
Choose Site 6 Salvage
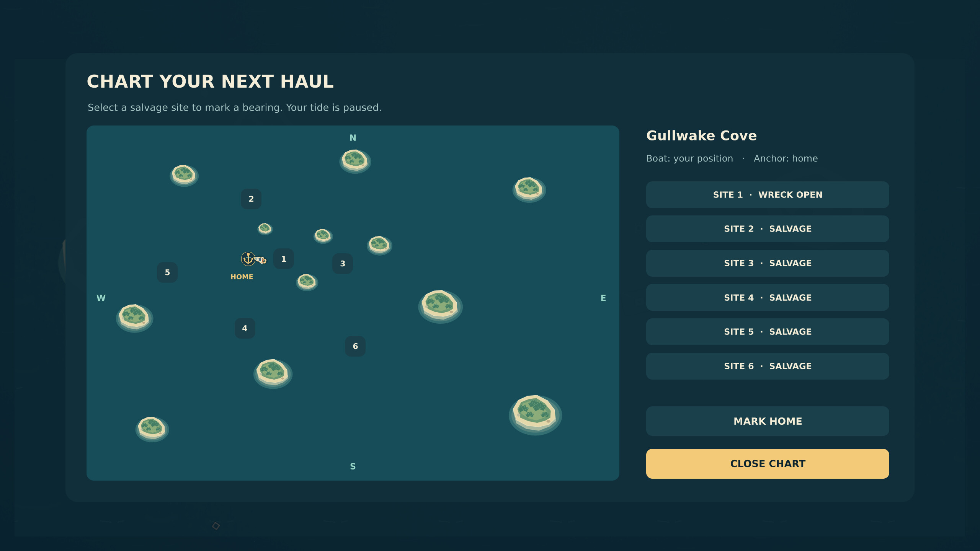tap(768, 366)
